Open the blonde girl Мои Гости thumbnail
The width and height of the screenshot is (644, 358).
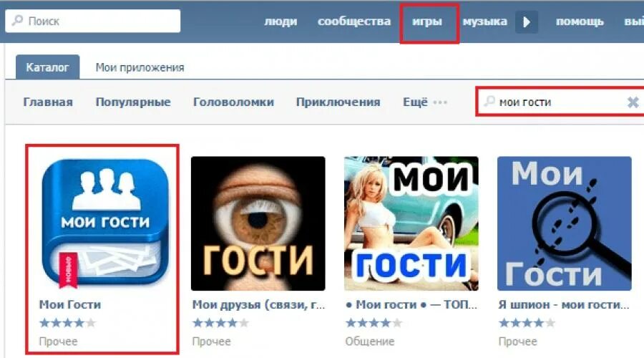point(411,223)
